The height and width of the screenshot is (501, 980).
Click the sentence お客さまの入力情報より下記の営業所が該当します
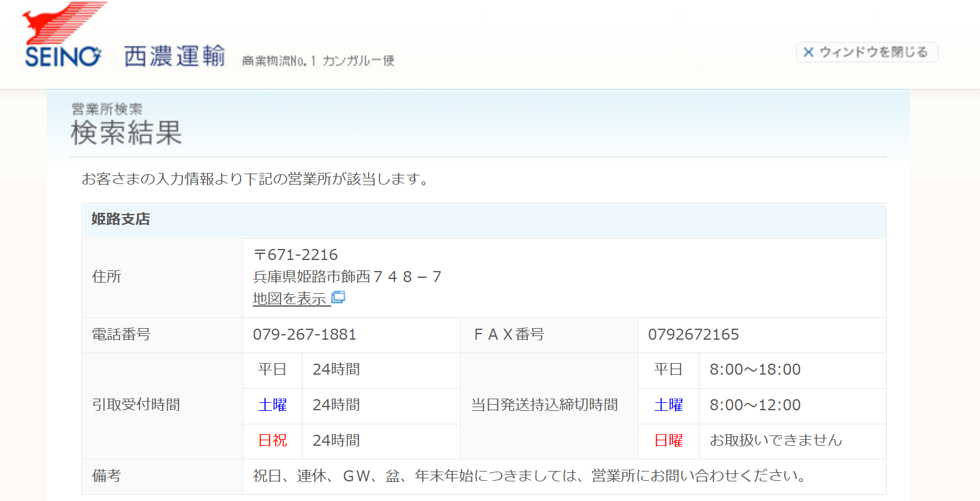pos(255,179)
